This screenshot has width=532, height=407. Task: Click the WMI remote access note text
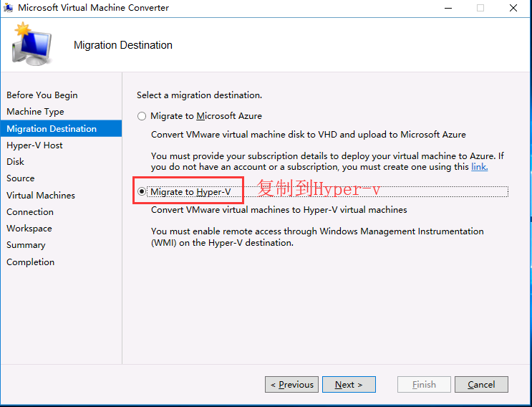coord(317,237)
